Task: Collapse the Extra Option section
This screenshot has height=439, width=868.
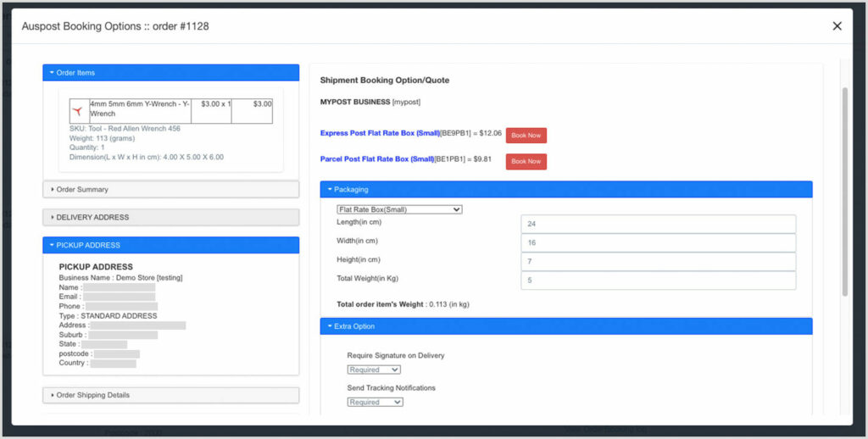Action: [566, 326]
